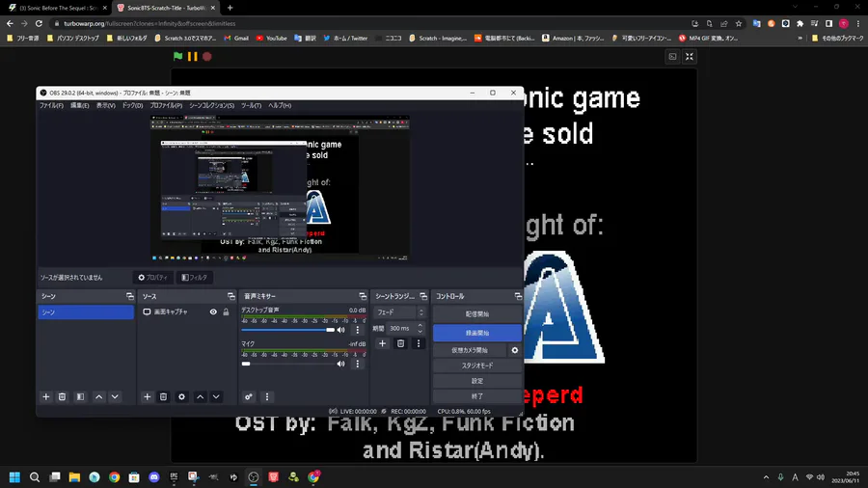
Task: Undock the Controls panel
Action: tap(518, 297)
